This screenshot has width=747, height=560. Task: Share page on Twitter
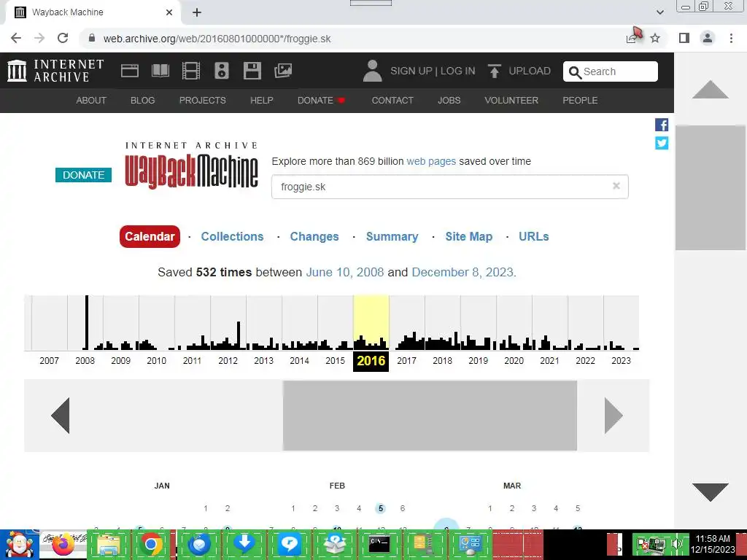662,143
